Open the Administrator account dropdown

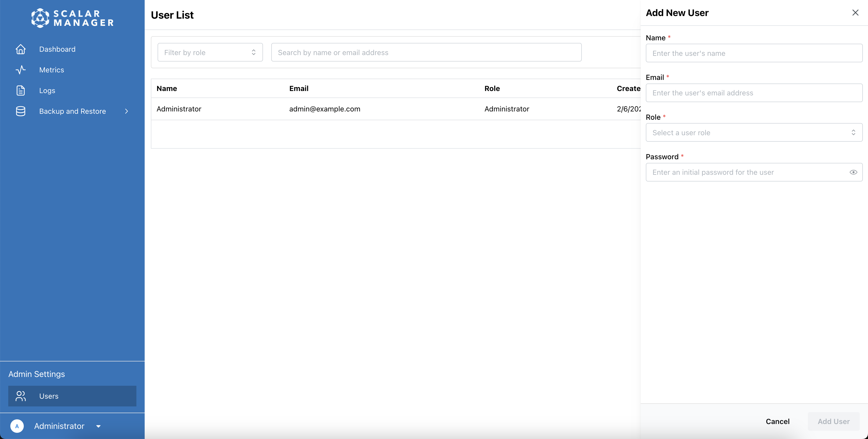pyautogui.click(x=98, y=426)
